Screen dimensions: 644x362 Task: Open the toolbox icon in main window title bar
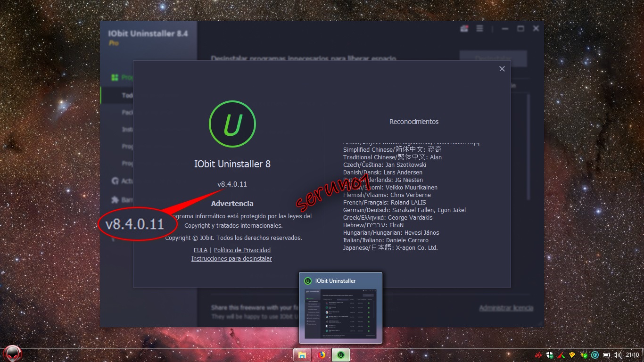click(464, 29)
